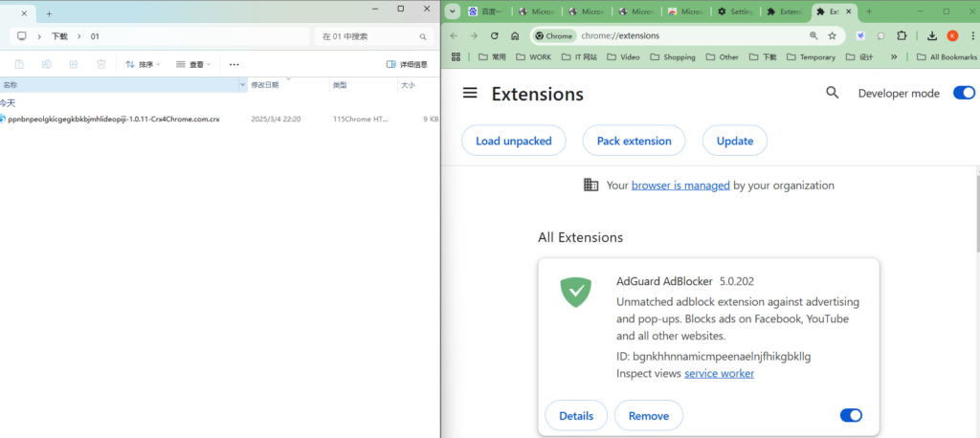980x438 pixels.
Task: Click the Load unpacked button
Action: (514, 141)
